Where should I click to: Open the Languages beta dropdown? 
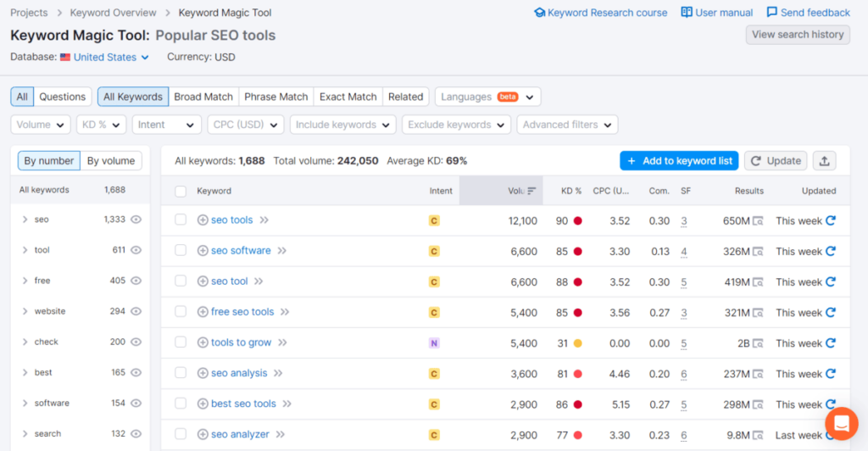tap(487, 97)
